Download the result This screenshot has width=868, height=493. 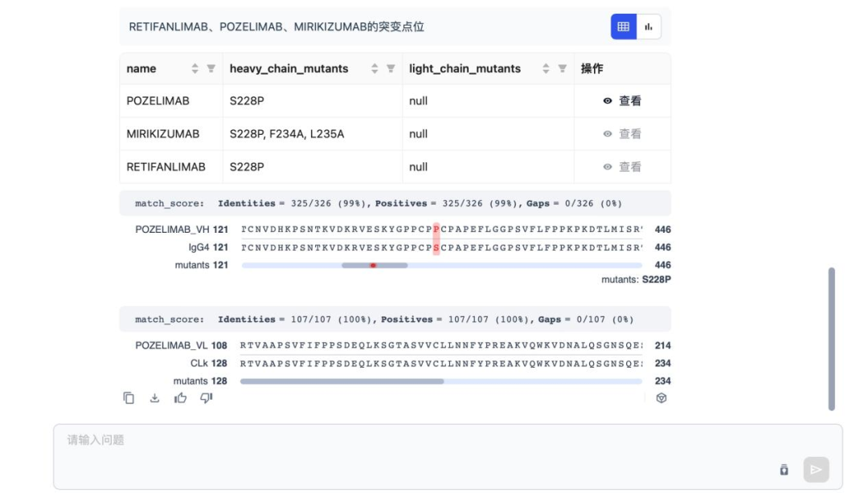[x=154, y=397]
